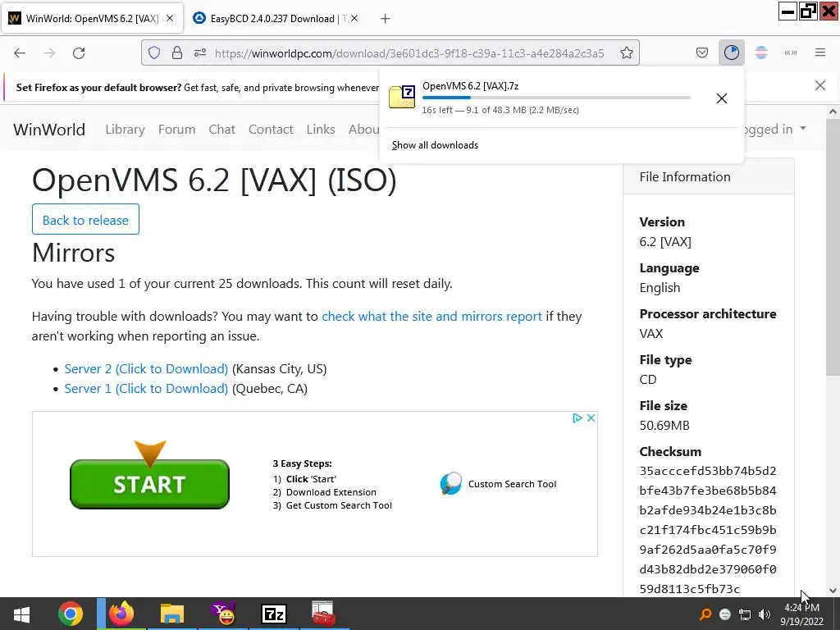
Task: Click Firefox taskbar icon
Action: (x=121, y=614)
